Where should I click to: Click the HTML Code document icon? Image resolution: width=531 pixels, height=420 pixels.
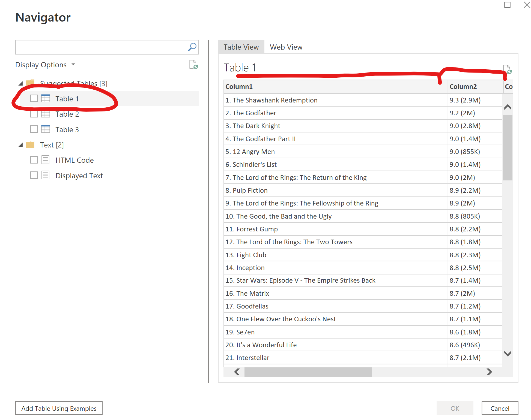[46, 160]
